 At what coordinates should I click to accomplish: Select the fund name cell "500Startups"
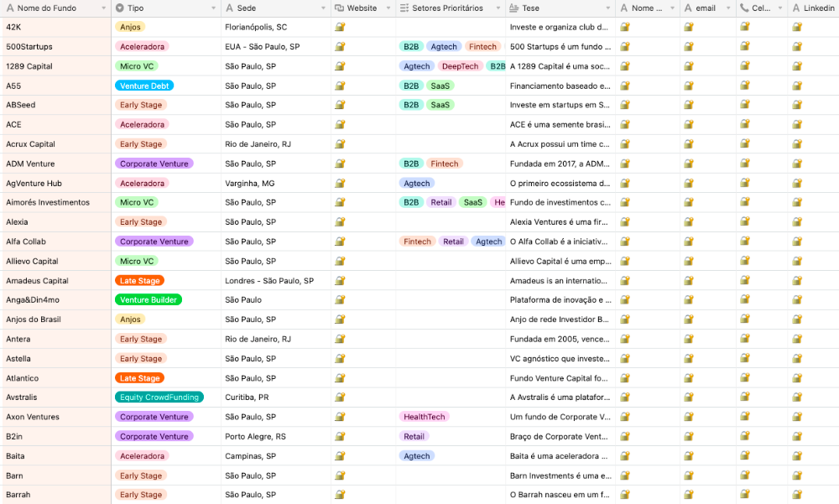pos(56,47)
